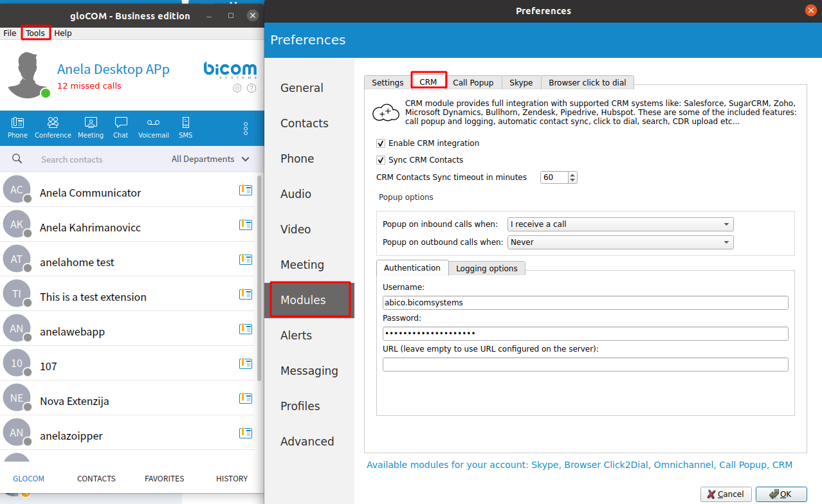The image size is (822, 504).
Task: Decrease CRM sync timeout with down arrow
Action: click(x=572, y=181)
